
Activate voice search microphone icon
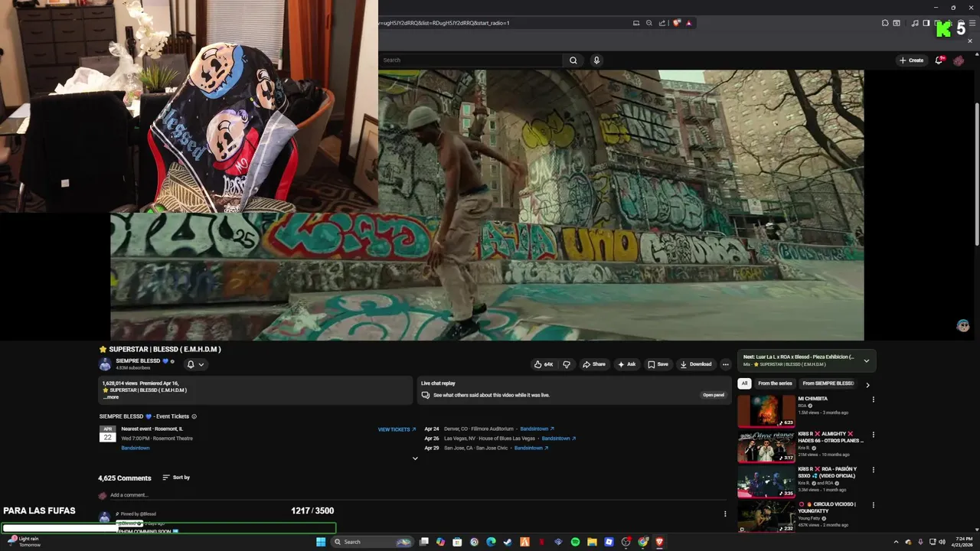click(x=596, y=60)
